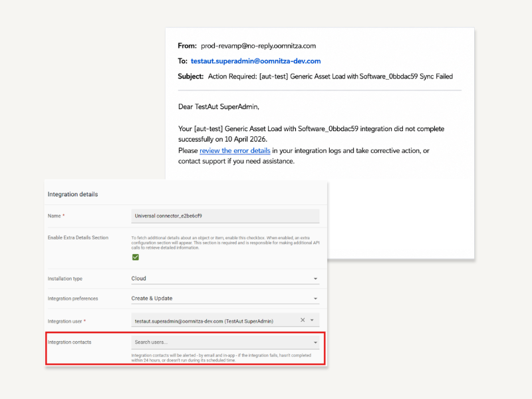The width and height of the screenshot is (532, 399).
Task: Click the Integration details heading
Action: pyautogui.click(x=72, y=194)
